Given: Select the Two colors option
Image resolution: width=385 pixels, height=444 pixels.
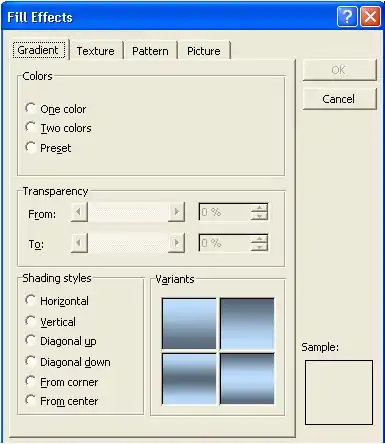Looking at the screenshot, I should pyautogui.click(x=30, y=127).
